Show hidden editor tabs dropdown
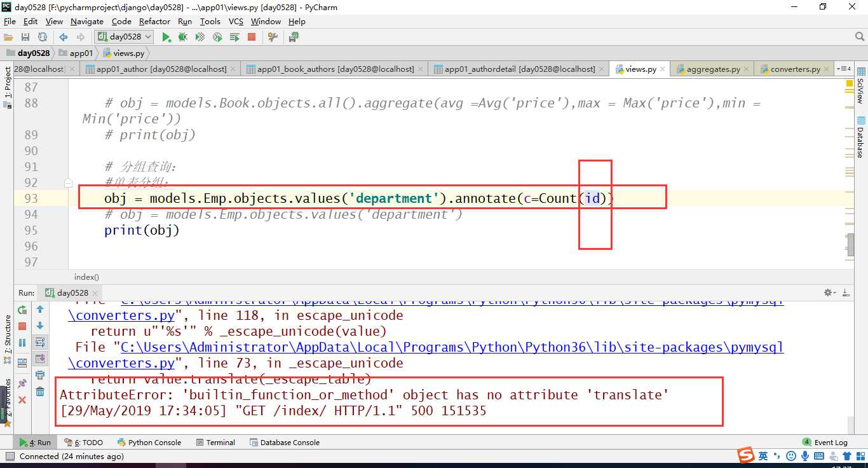Viewport: 868px width, 468px height. pos(844,69)
